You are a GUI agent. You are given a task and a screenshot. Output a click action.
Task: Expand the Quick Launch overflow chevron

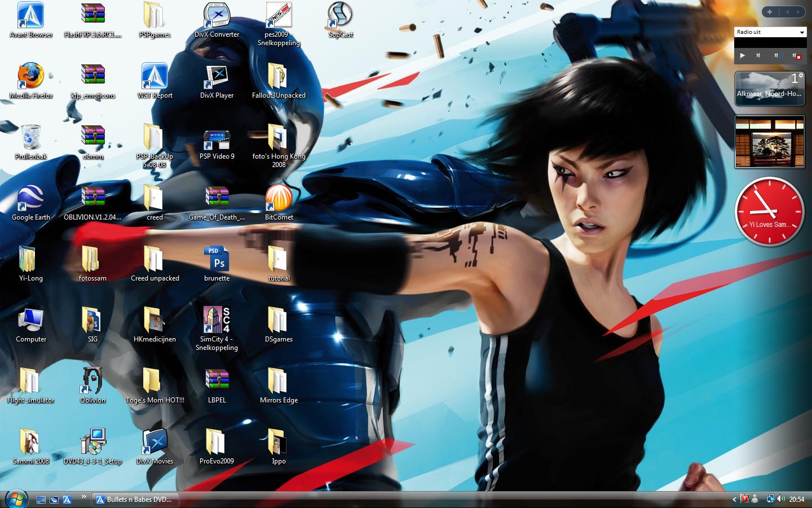pos(84,497)
